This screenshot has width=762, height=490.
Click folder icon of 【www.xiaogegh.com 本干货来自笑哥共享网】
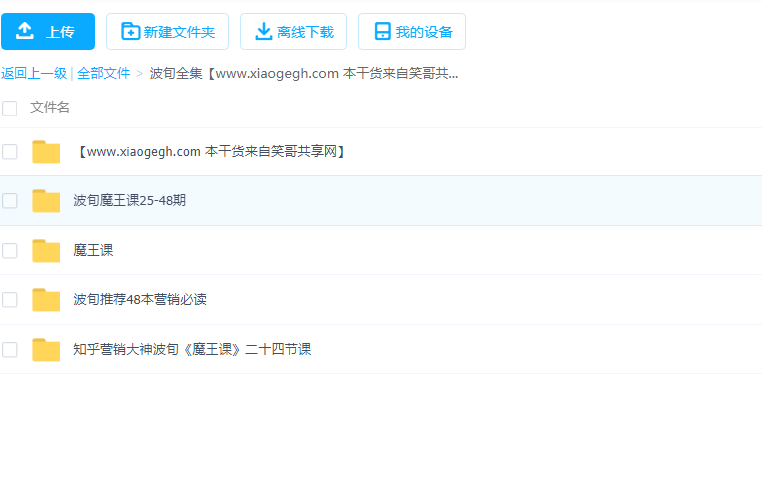pos(46,152)
